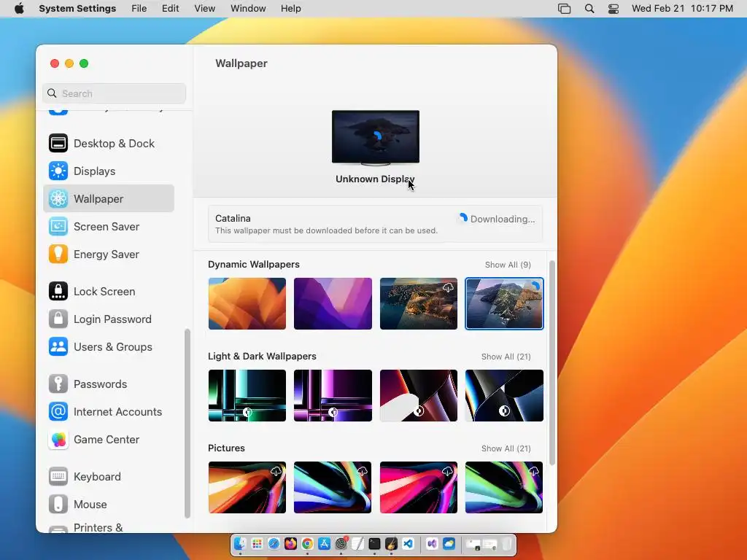Select the pink streak picture wallpaper
747x560 pixels.
(419, 488)
